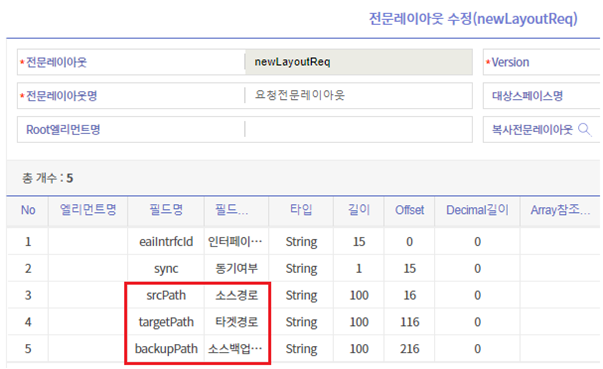Select the 엘리먼트명 column header

[88, 210]
